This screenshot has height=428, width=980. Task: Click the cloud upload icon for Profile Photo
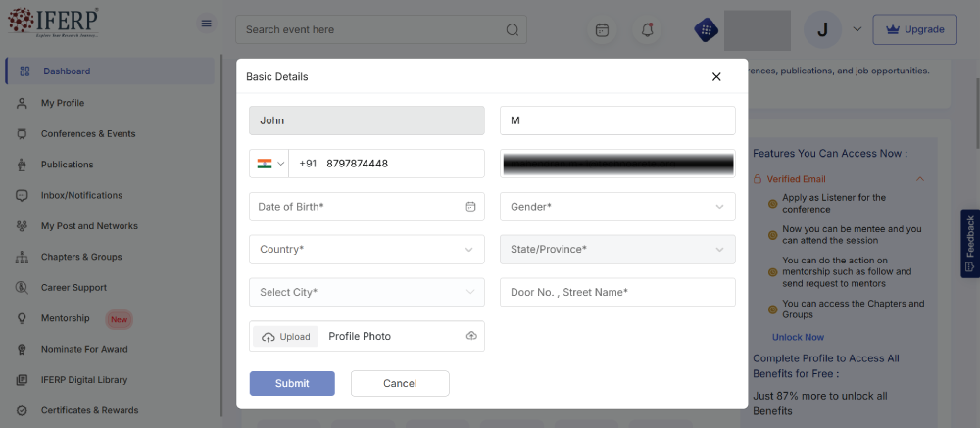pyautogui.click(x=471, y=336)
